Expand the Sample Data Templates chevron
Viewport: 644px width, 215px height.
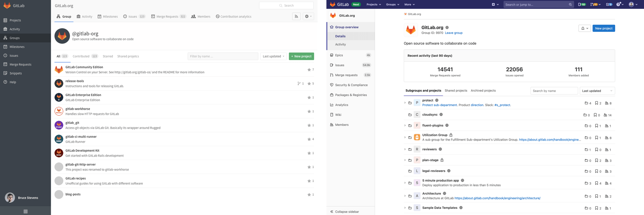(405, 208)
